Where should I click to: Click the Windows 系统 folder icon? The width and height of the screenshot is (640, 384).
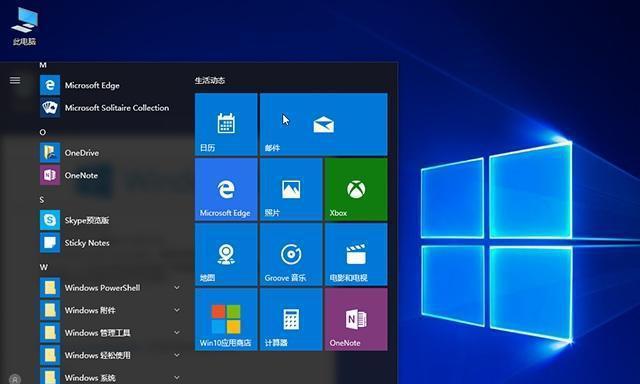pyautogui.click(x=50, y=377)
